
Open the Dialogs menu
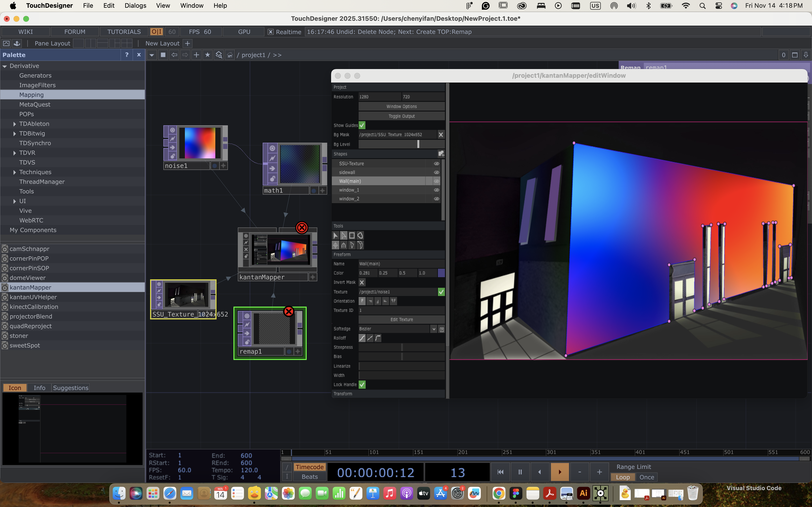pos(135,5)
